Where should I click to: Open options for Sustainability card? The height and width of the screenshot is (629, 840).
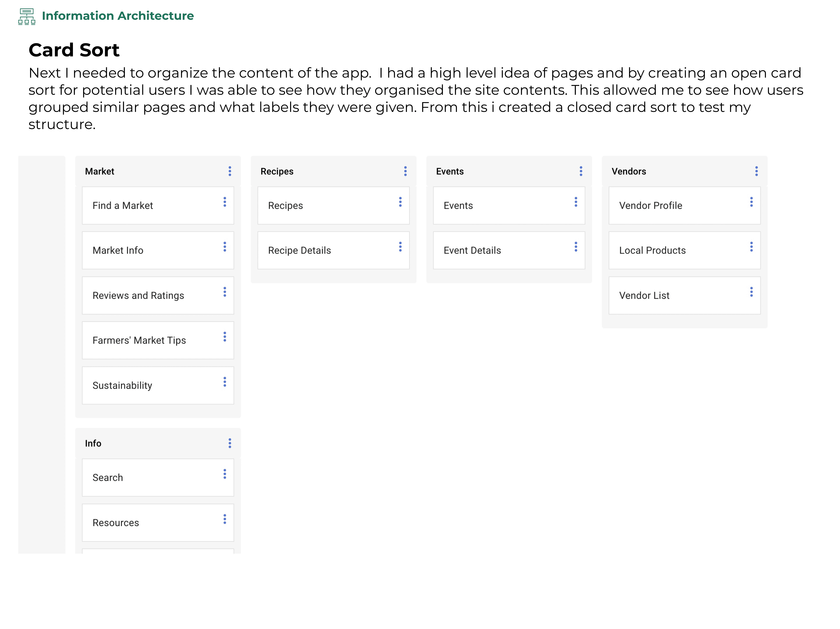point(225,382)
